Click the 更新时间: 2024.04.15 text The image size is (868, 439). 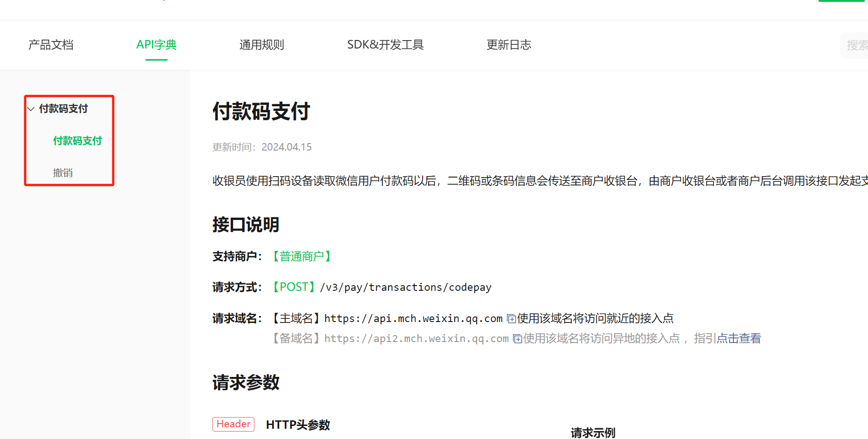[262, 147]
